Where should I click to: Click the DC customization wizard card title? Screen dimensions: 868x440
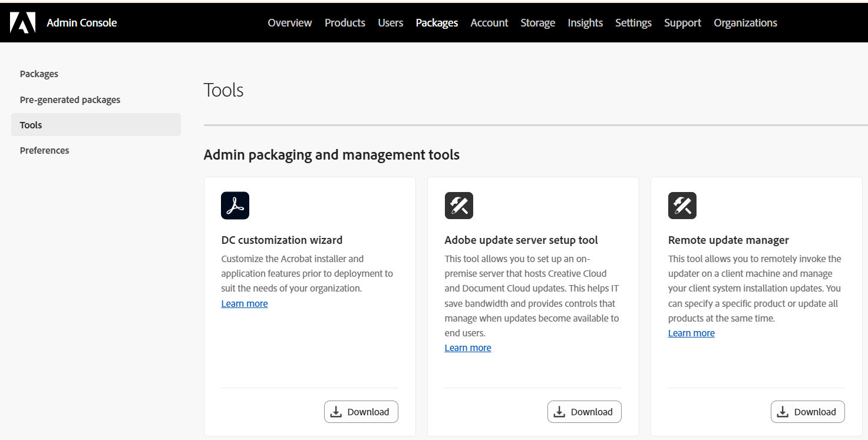point(282,240)
